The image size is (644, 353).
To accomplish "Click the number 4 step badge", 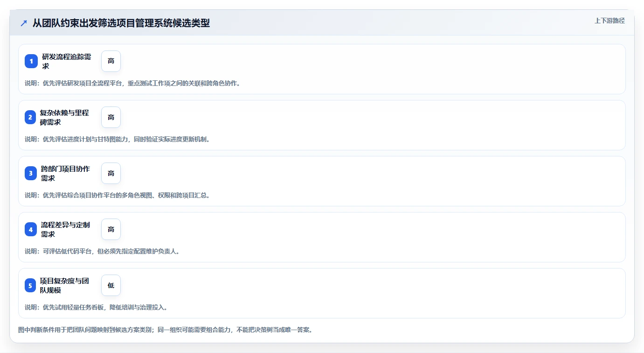I will coord(31,229).
